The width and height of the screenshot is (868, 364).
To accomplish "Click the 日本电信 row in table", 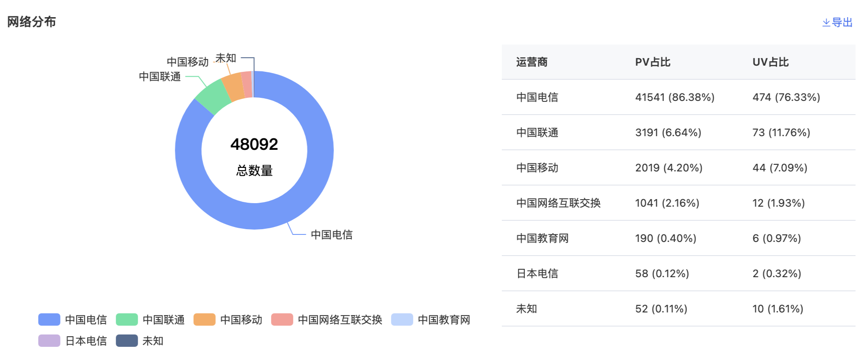I will pos(679,274).
